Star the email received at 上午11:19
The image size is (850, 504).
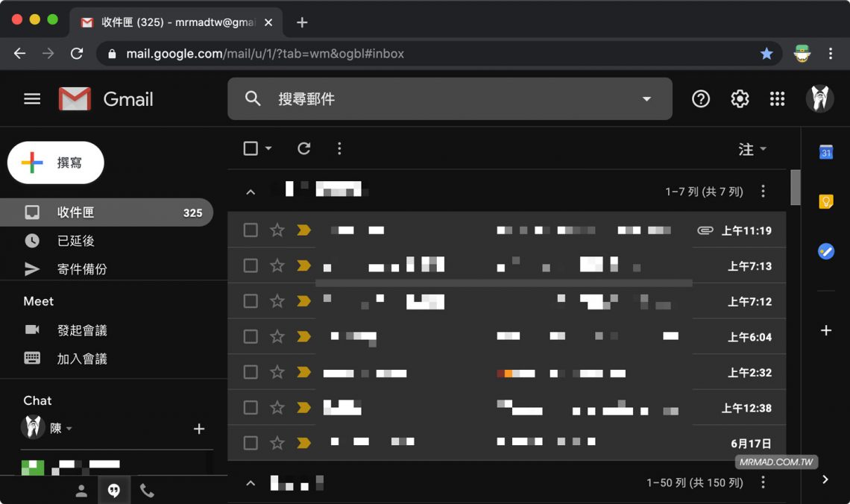point(277,230)
